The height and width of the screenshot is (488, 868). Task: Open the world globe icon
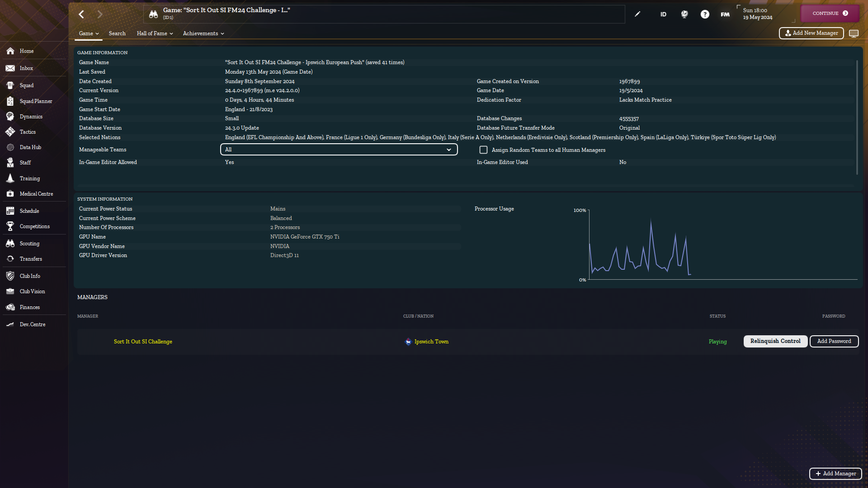coord(684,14)
